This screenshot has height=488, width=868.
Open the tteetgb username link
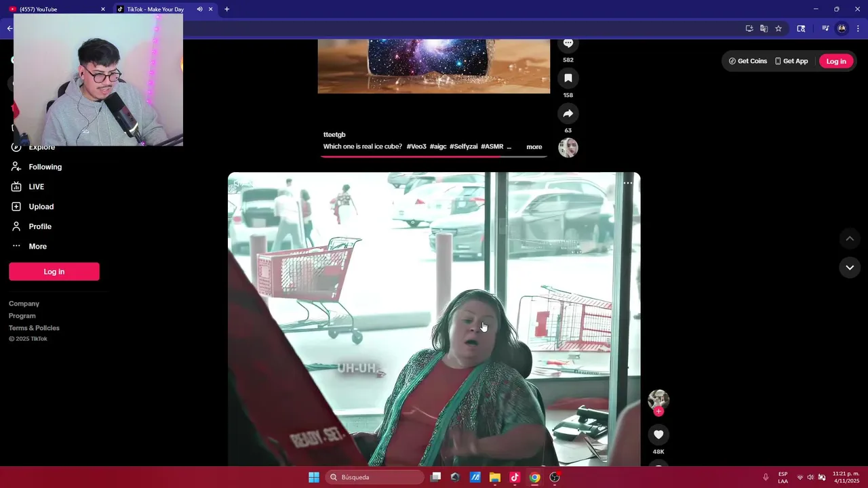(x=334, y=135)
